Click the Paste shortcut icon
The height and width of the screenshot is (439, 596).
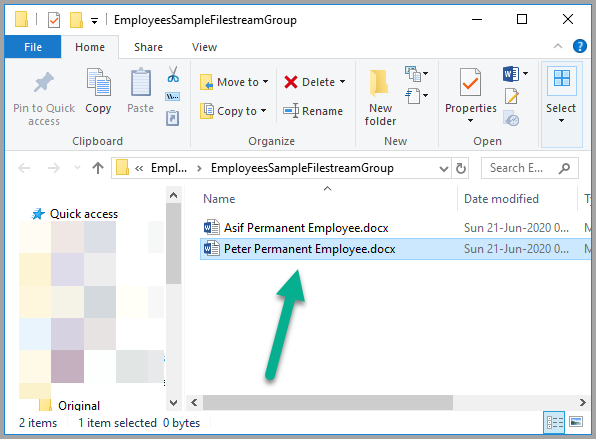point(173,118)
